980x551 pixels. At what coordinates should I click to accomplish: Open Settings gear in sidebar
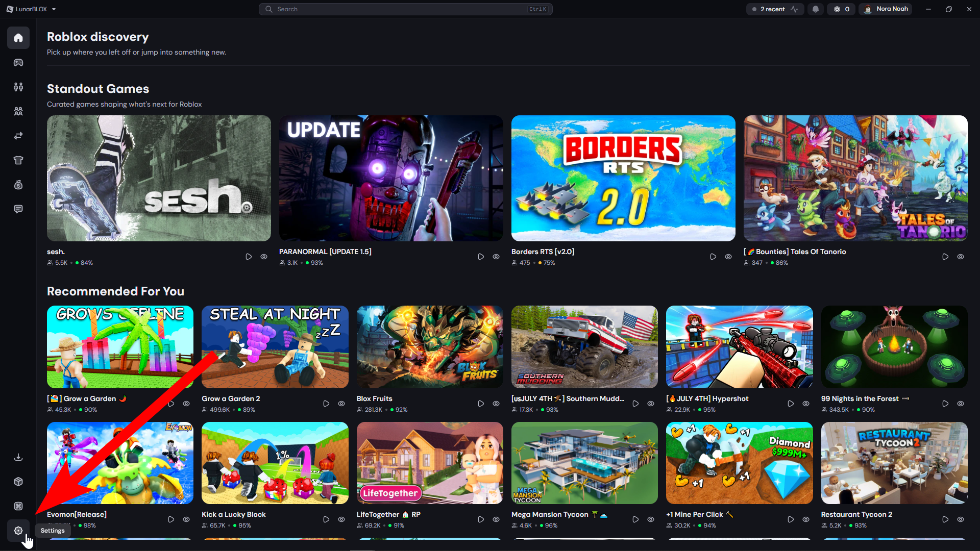tap(18, 531)
